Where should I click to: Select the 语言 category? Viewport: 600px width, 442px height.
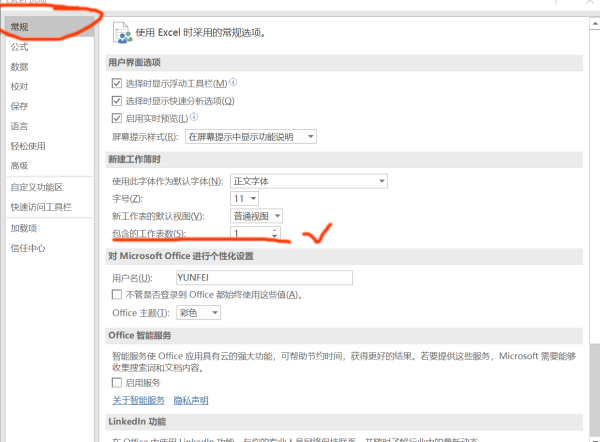[19, 126]
